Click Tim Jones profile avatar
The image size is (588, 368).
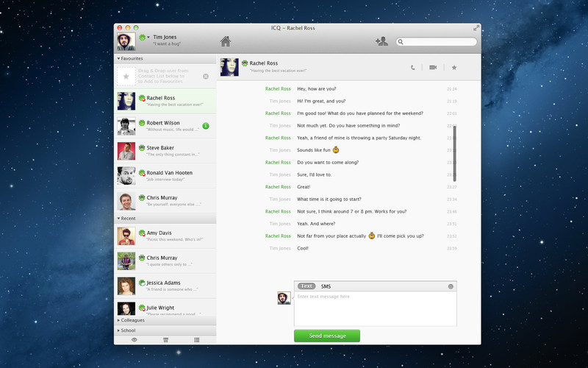pos(126,41)
